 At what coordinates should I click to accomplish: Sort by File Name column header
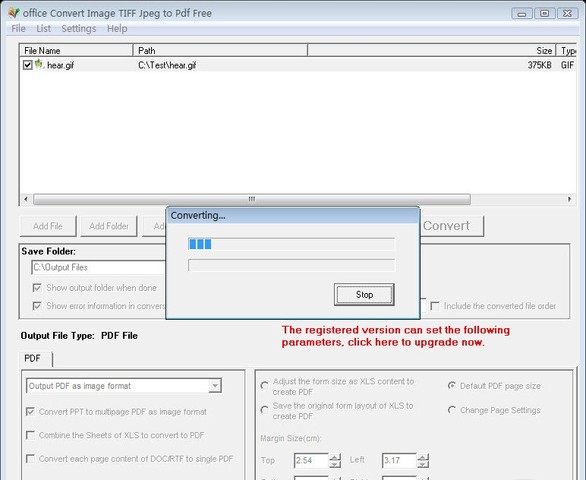pos(76,50)
